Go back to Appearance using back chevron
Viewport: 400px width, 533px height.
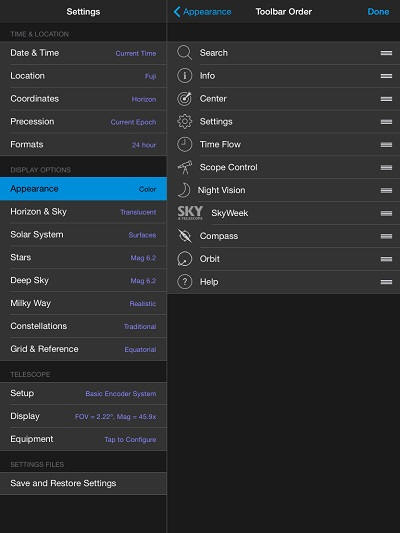[203, 12]
